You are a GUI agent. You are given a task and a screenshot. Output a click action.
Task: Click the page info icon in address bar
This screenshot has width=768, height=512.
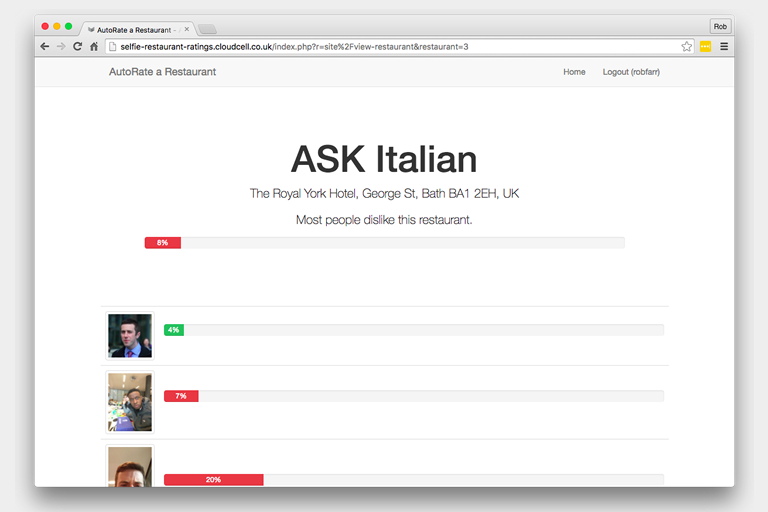[x=113, y=47]
